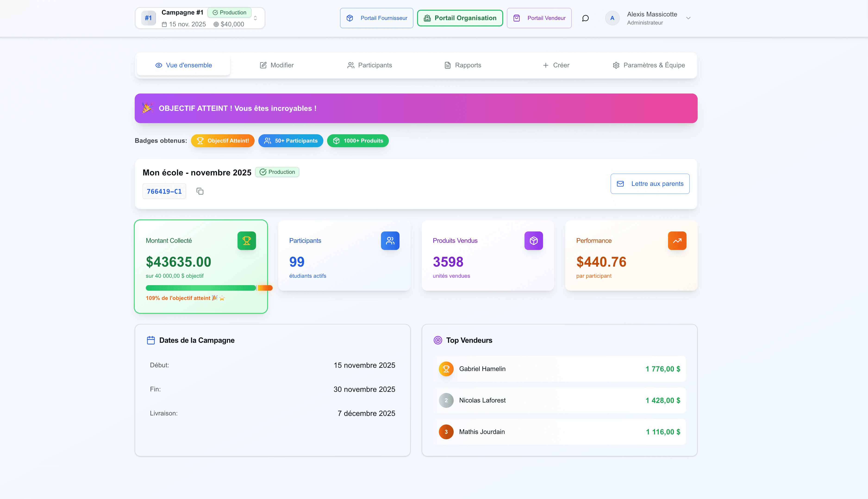The height and width of the screenshot is (499, 868).
Task: Select the 766419-C1 campaign code field
Action: (164, 191)
